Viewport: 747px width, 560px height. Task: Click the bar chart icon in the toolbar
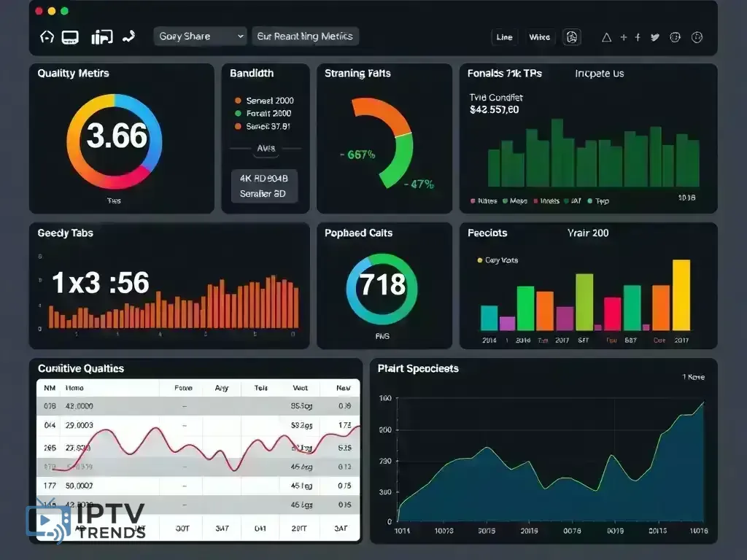pyautogui.click(x=102, y=36)
